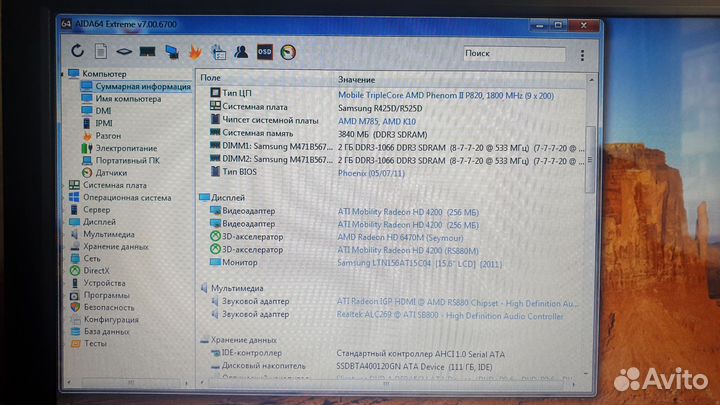The image size is (720, 405).
Task: Select Системная плата in the tree
Action: [x=114, y=185]
